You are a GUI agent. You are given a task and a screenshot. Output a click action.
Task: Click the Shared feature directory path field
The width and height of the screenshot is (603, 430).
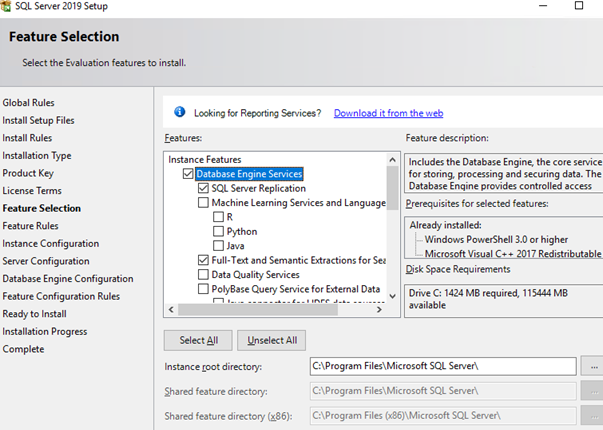click(x=443, y=391)
